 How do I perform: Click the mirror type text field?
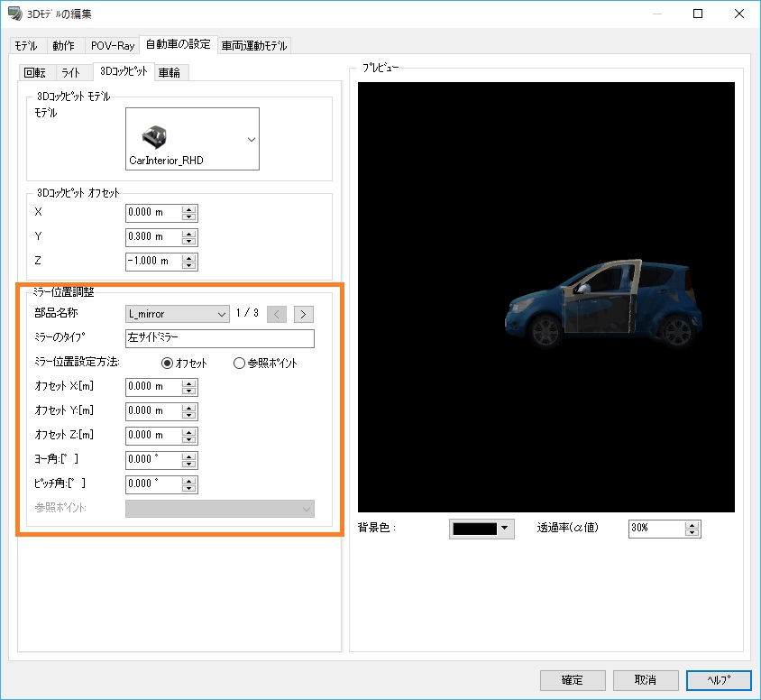coord(219,338)
